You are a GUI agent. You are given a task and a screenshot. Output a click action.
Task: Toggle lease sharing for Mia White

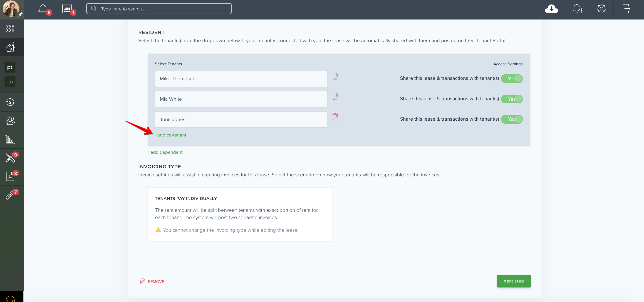512,99
